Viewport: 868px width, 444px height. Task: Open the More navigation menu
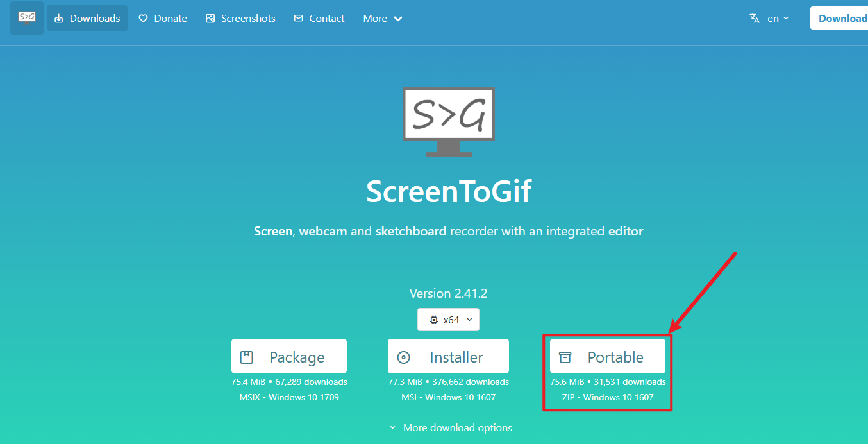(x=382, y=18)
